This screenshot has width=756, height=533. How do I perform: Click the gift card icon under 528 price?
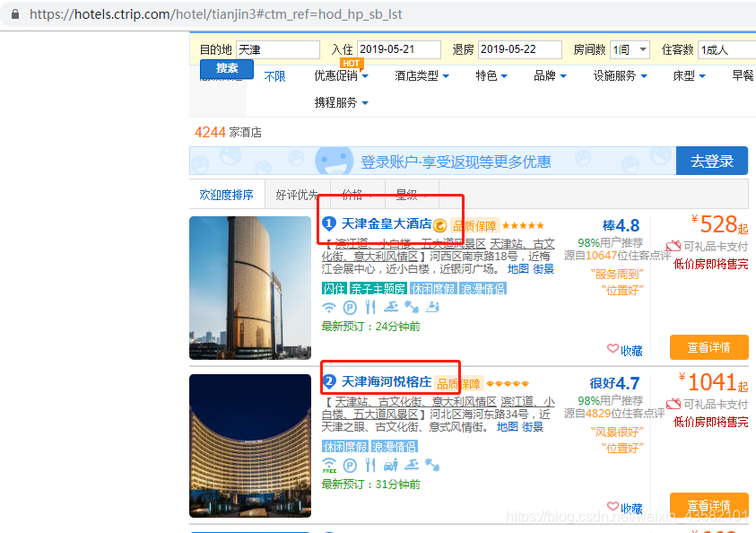(673, 246)
